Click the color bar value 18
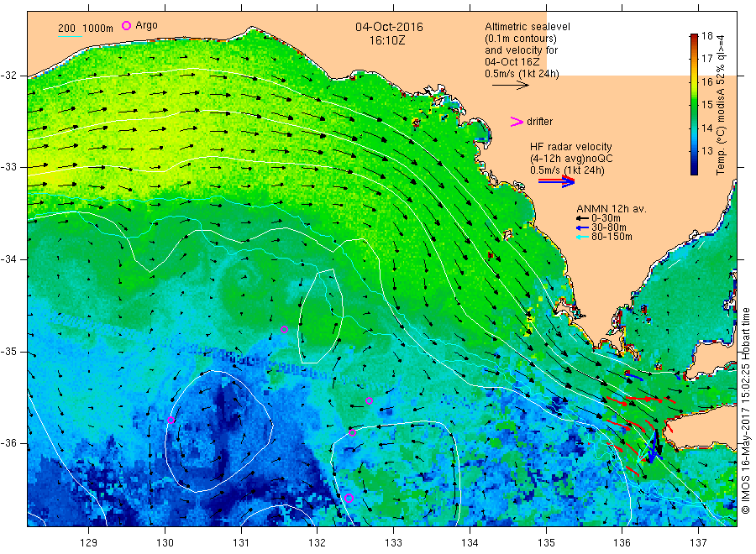 pos(706,35)
